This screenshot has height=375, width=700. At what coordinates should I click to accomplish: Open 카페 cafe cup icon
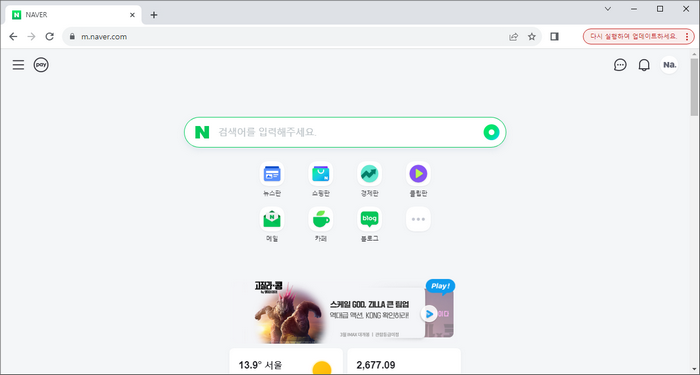click(321, 219)
